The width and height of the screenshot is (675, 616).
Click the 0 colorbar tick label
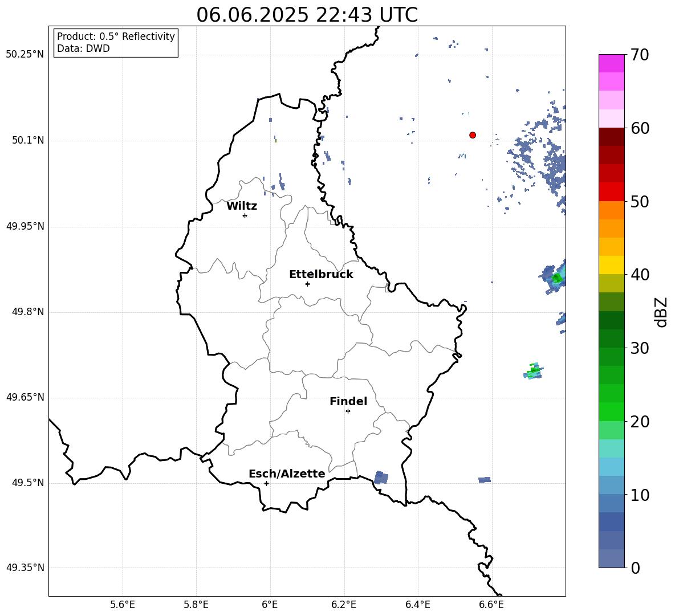click(x=635, y=568)
